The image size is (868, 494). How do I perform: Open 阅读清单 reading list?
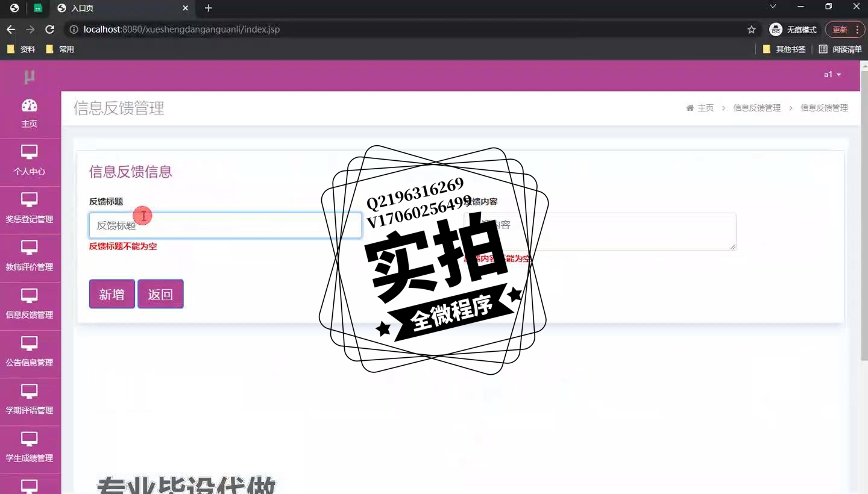(x=840, y=49)
